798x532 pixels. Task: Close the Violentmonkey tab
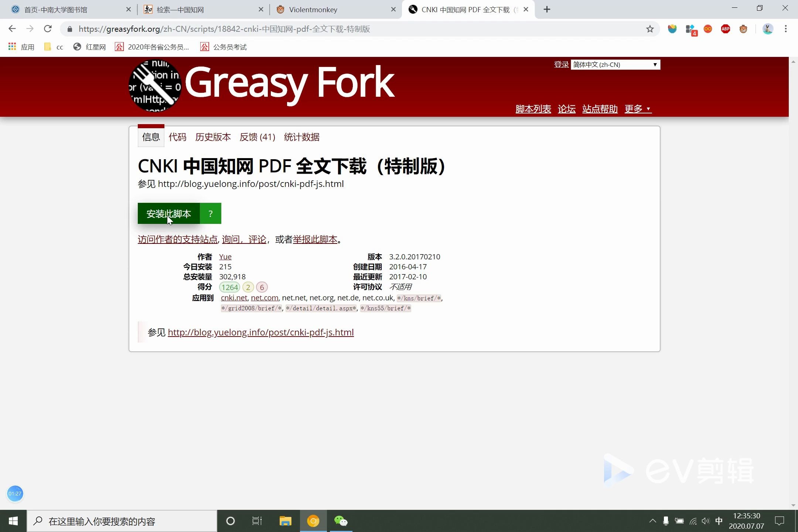tap(394, 10)
